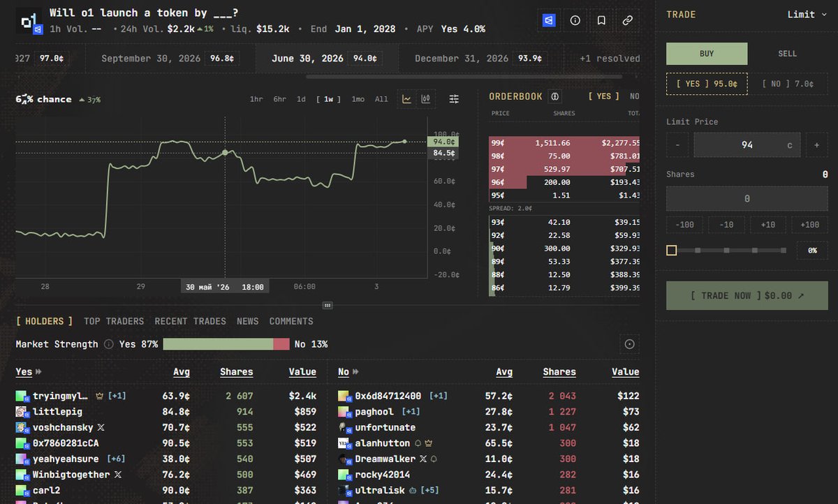
Task: Click the trade arrow on TRADE NOW
Action: [x=800, y=296]
